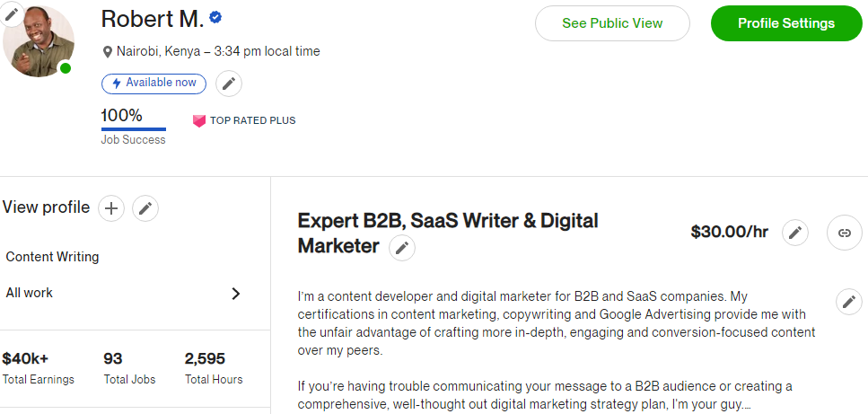
Task: Add new specialized profile with plus icon
Action: [110, 208]
